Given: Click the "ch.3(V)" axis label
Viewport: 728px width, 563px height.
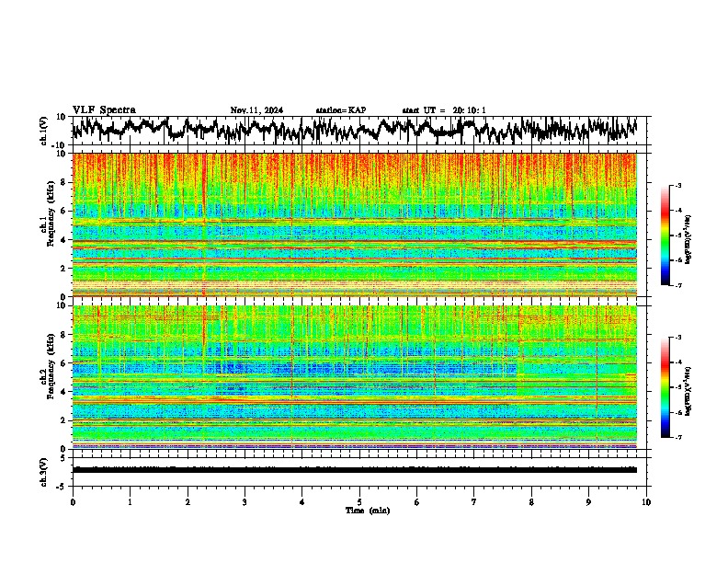Looking at the screenshot, I should point(44,472).
